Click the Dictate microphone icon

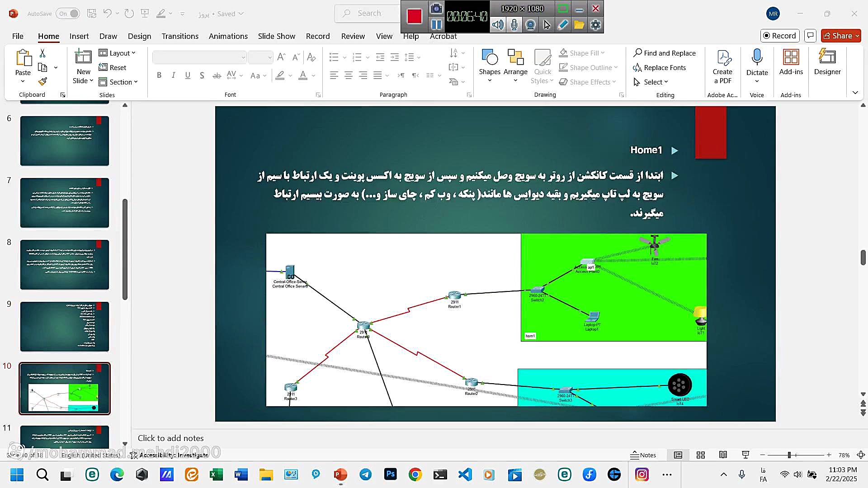pos(757,58)
